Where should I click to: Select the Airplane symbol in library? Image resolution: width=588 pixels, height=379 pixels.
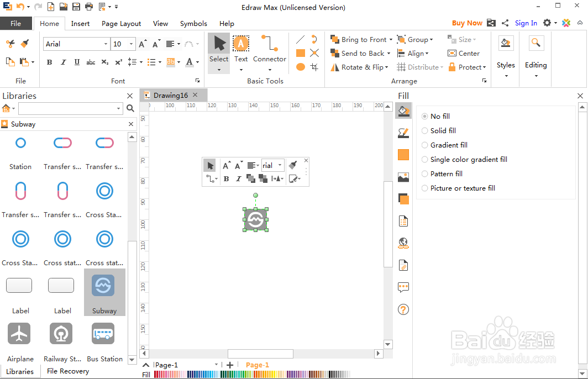(x=19, y=343)
